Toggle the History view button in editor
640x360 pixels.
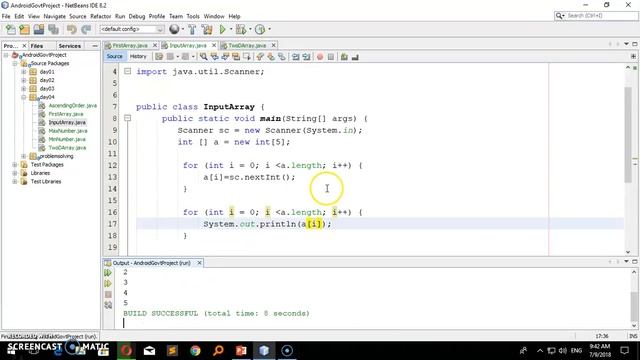coord(138,56)
